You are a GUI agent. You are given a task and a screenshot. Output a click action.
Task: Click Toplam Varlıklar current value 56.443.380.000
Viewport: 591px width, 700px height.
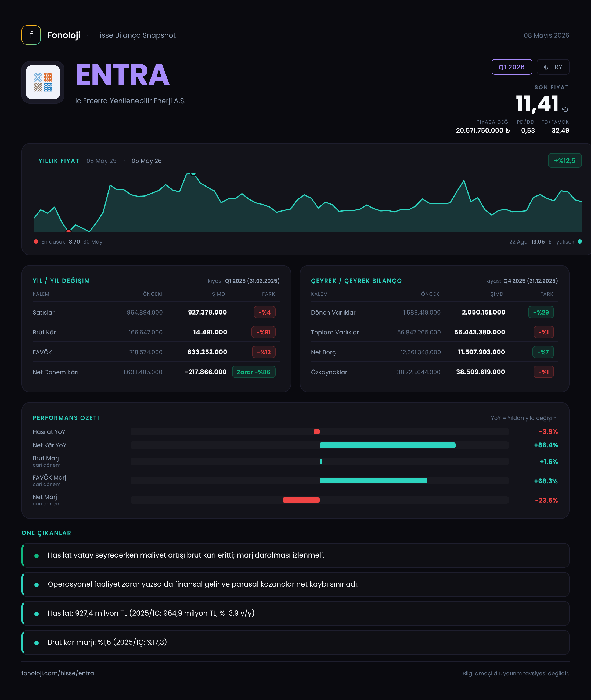coord(480,332)
